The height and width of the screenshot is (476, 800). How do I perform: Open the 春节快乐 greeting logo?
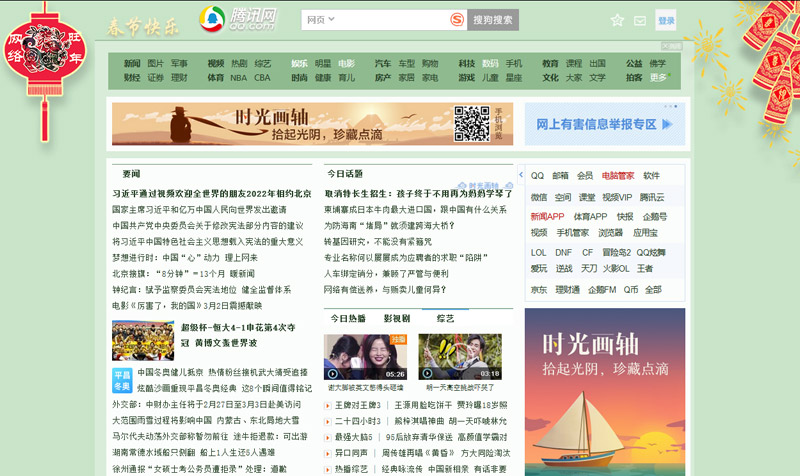click(x=142, y=27)
